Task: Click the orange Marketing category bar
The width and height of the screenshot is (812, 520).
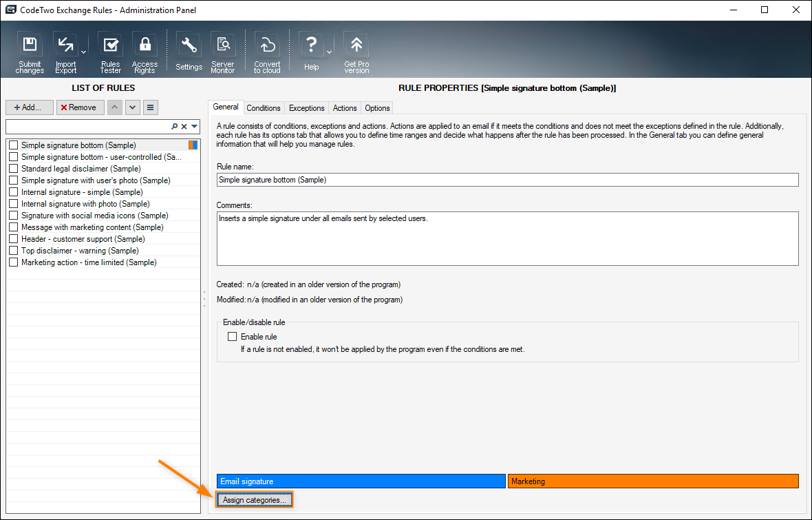Action: [x=653, y=481]
